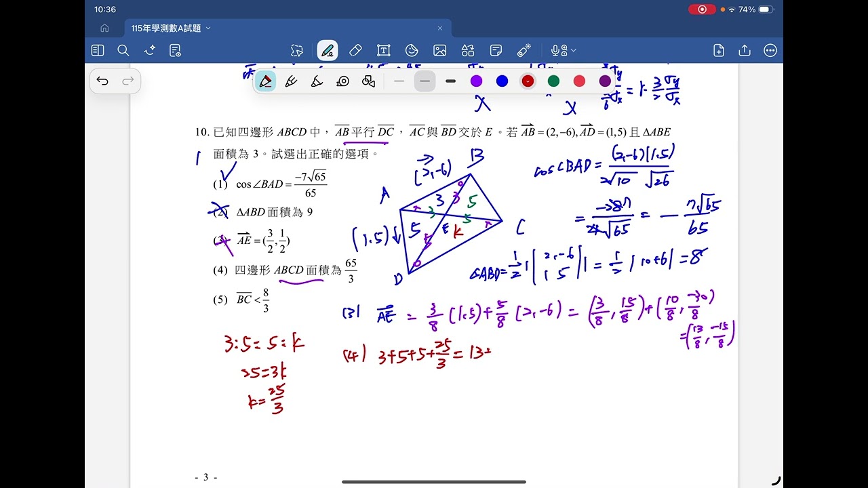Select the lasso selection tool

297,50
